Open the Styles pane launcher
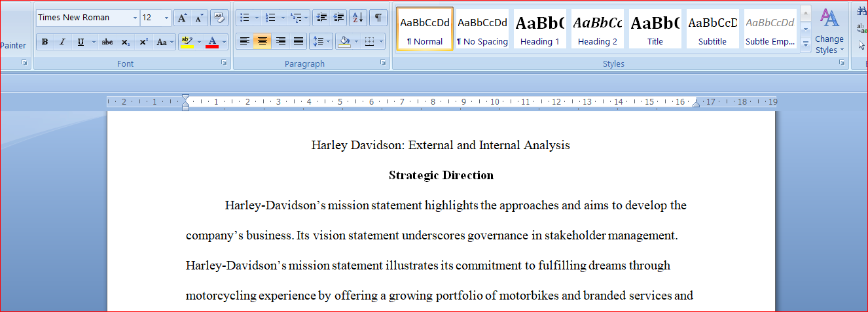868x312 pixels. [842, 63]
